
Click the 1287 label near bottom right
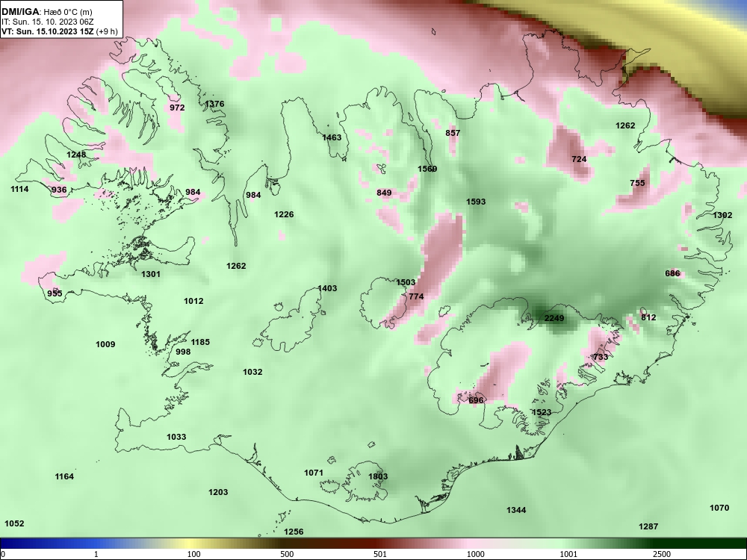point(648,526)
